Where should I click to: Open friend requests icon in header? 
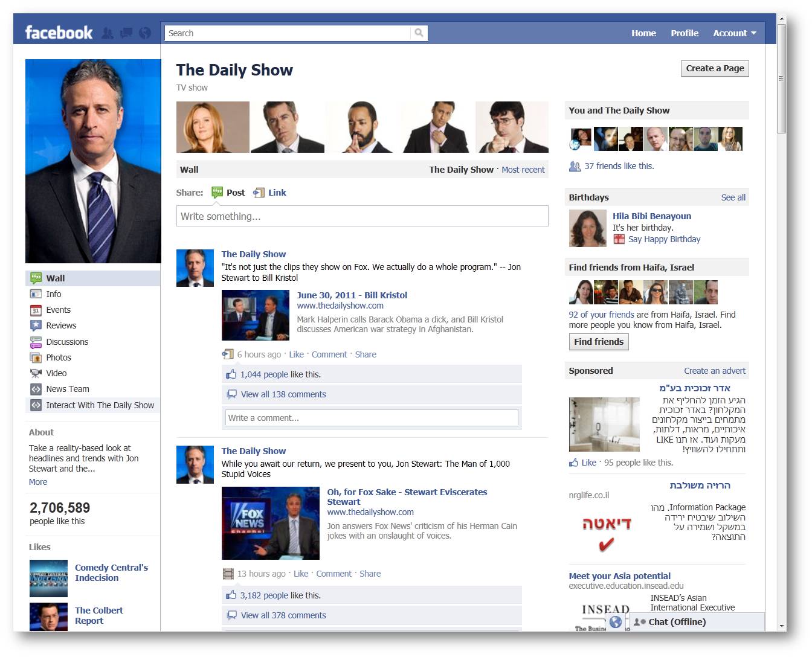pos(108,33)
